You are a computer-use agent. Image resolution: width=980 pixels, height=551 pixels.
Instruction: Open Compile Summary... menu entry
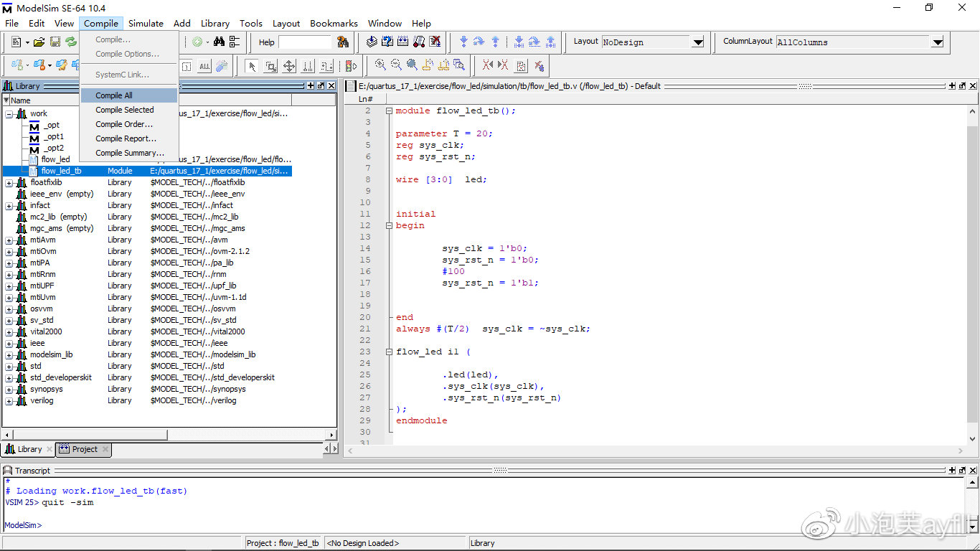(x=130, y=153)
